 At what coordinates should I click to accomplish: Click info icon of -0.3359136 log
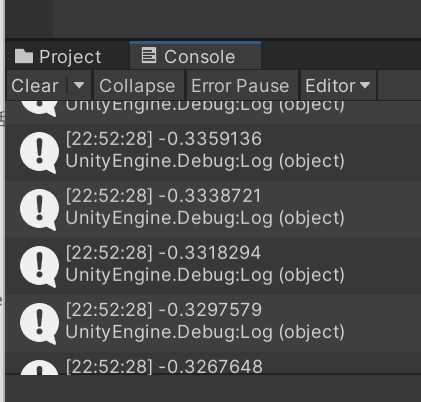click(39, 153)
